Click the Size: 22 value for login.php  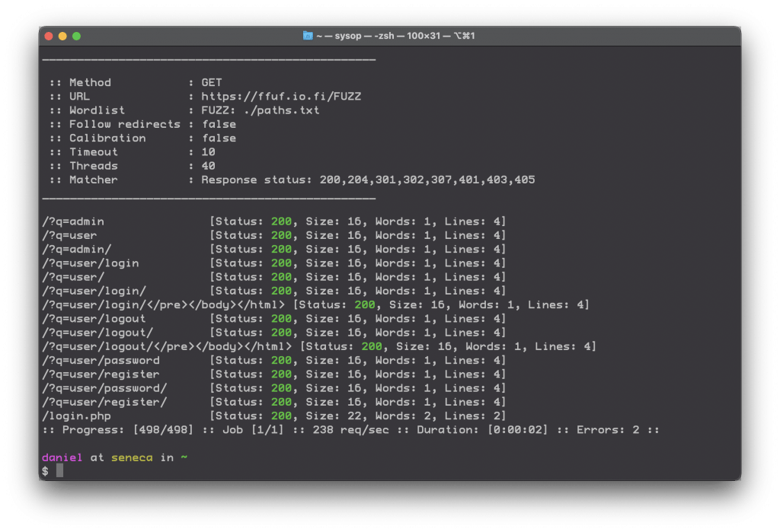(335, 416)
